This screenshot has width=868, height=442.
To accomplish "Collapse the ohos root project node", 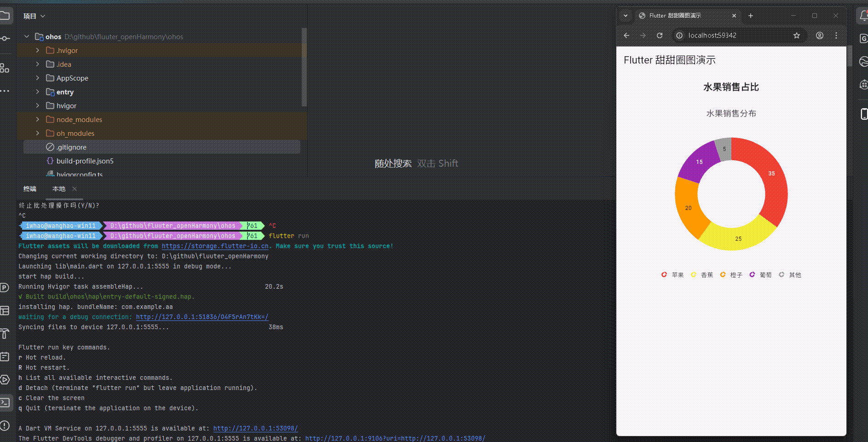I will point(27,36).
